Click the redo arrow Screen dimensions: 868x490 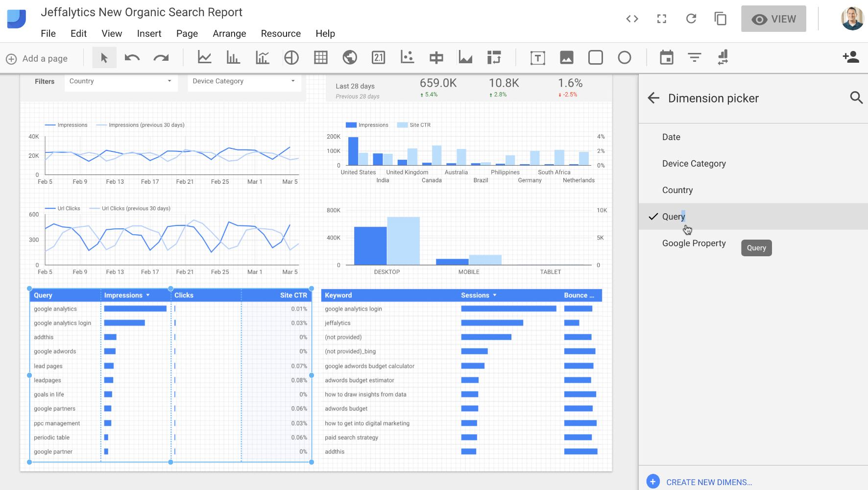point(161,58)
